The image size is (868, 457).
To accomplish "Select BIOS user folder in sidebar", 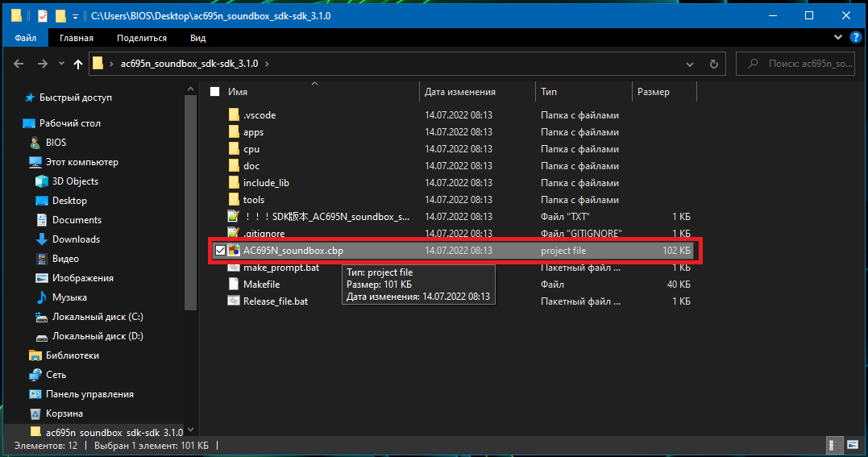I will pos(56,143).
